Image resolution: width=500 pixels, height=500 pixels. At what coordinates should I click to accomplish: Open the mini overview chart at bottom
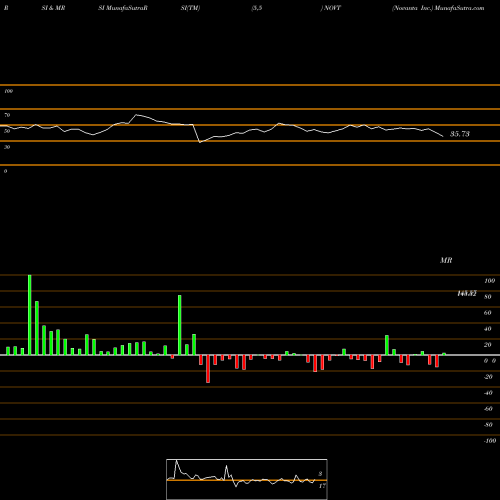(x=247, y=479)
